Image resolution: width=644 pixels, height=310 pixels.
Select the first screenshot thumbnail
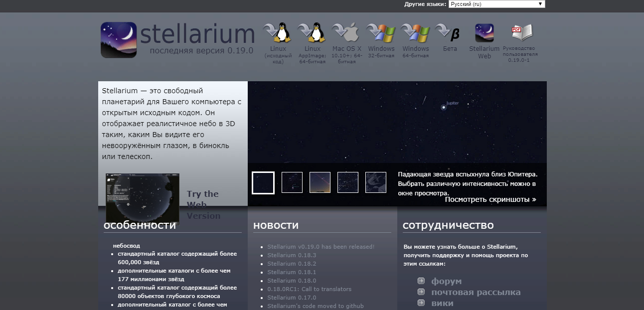pyautogui.click(x=263, y=182)
